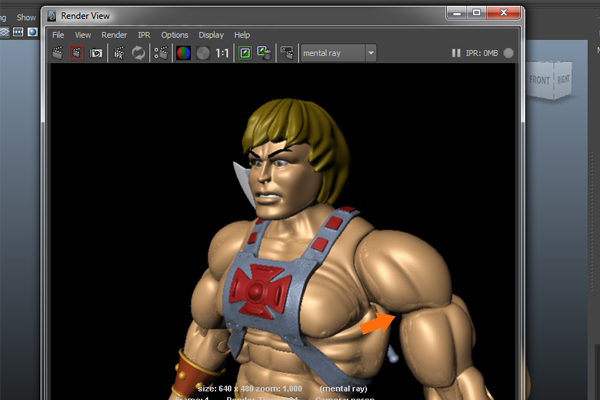Click the RIGHT face of the view cube

[x=563, y=79]
